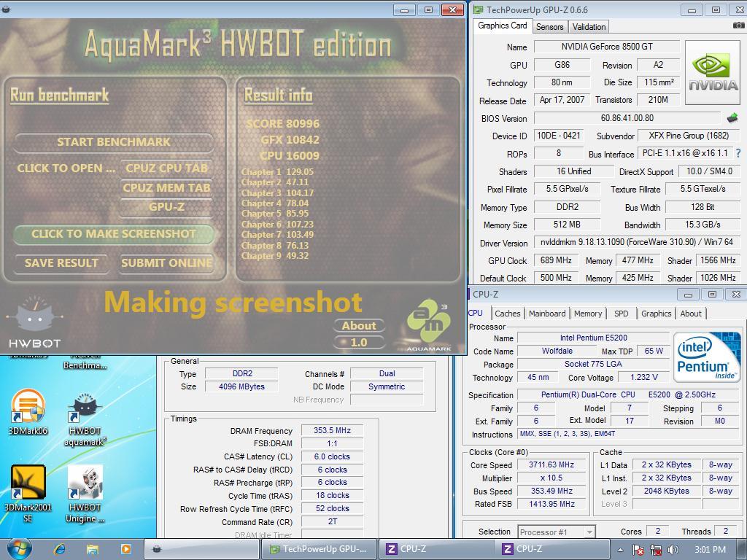Click the SCORE 80996 result text
747x560 pixels.
282,124
